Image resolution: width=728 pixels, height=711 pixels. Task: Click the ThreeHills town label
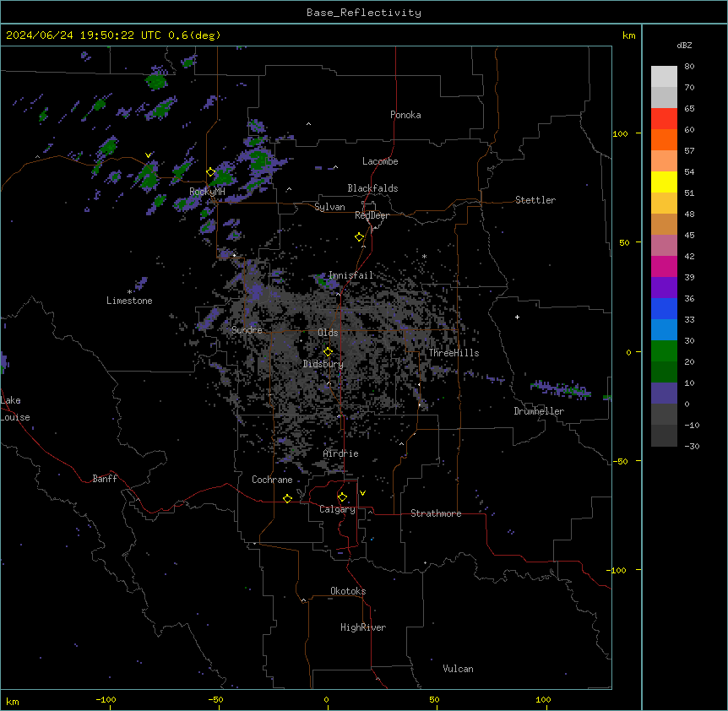click(454, 353)
